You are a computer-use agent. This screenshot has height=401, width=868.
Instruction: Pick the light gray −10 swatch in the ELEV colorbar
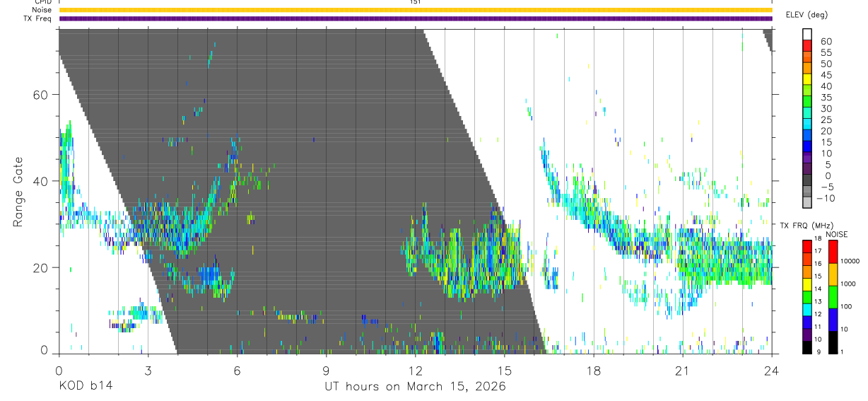coord(807,202)
